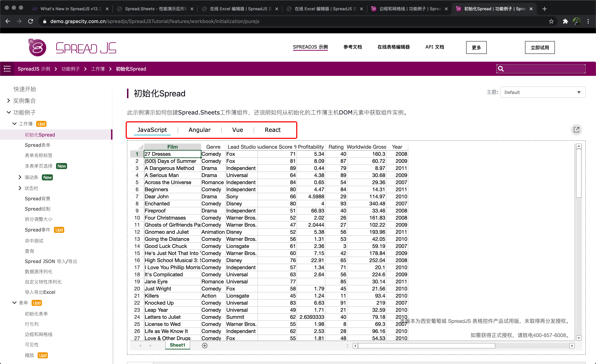Select the Film column header
Image resolution: width=596 pixels, height=364 pixels.
pyautogui.click(x=172, y=147)
